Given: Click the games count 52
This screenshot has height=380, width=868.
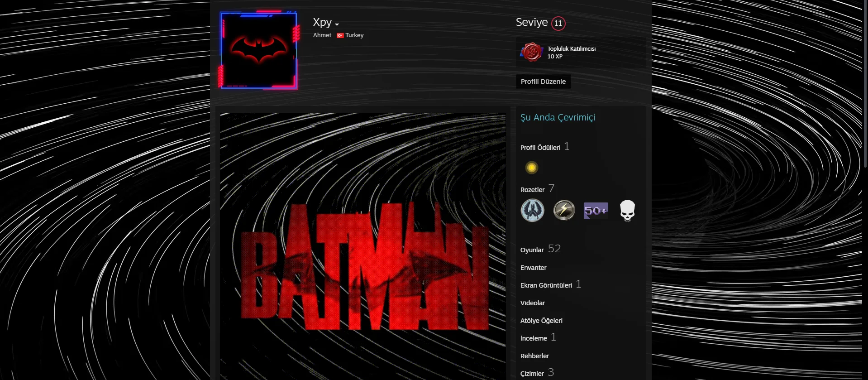Looking at the screenshot, I should (x=554, y=249).
